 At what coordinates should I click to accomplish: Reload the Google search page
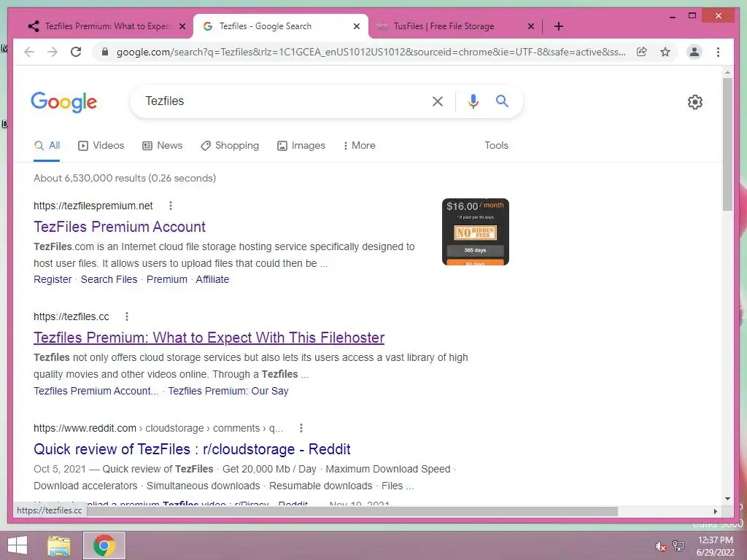pyautogui.click(x=76, y=52)
